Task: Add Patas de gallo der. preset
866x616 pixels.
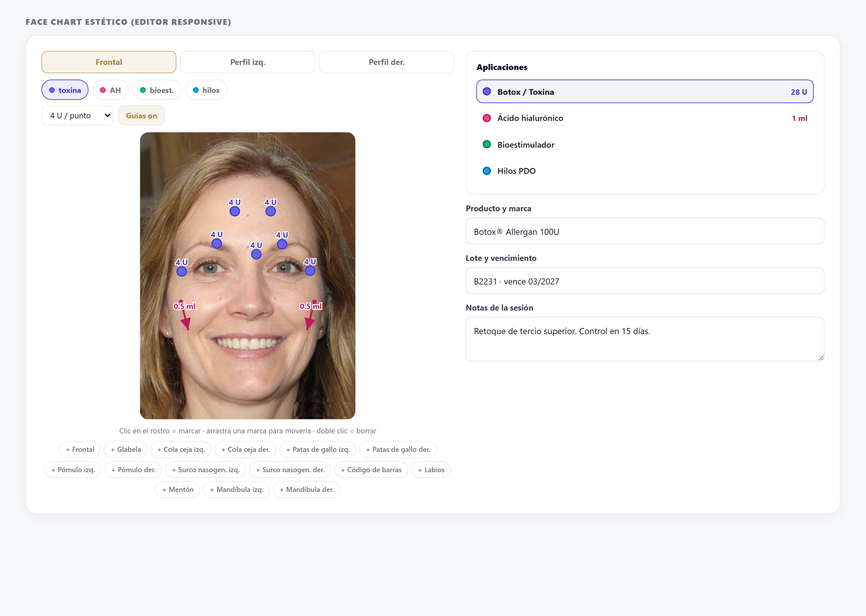Action: 398,450
